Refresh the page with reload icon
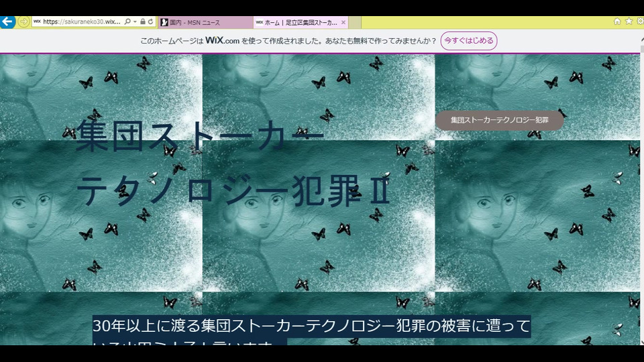This screenshot has height=362, width=644. point(151,21)
